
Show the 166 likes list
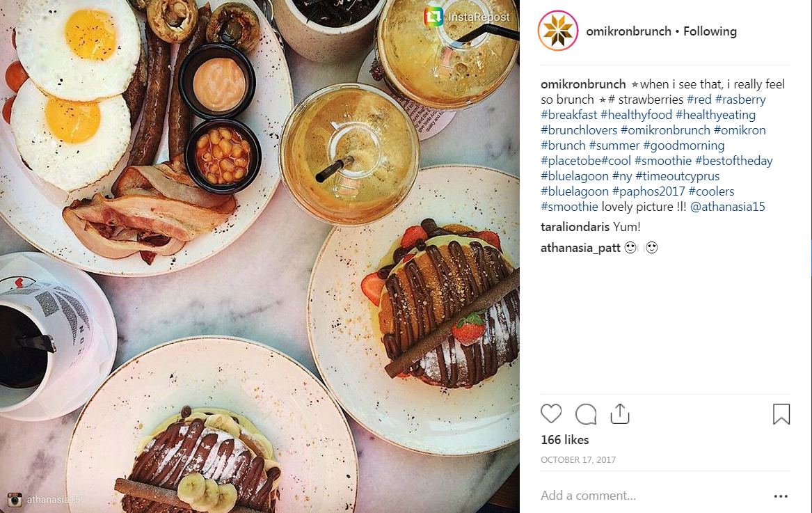point(564,440)
